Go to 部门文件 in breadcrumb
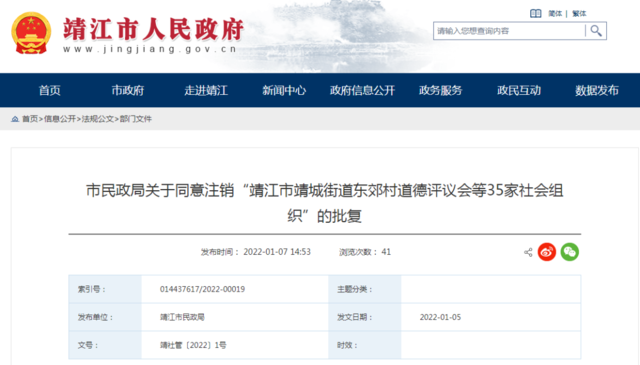The height and width of the screenshot is (365, 640). [136, 119]
